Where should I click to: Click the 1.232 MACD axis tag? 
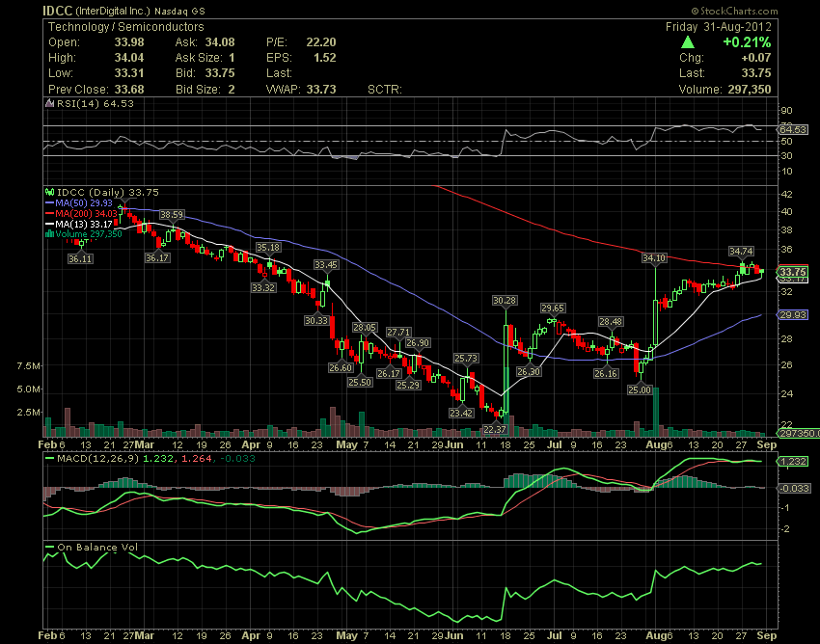793,462
